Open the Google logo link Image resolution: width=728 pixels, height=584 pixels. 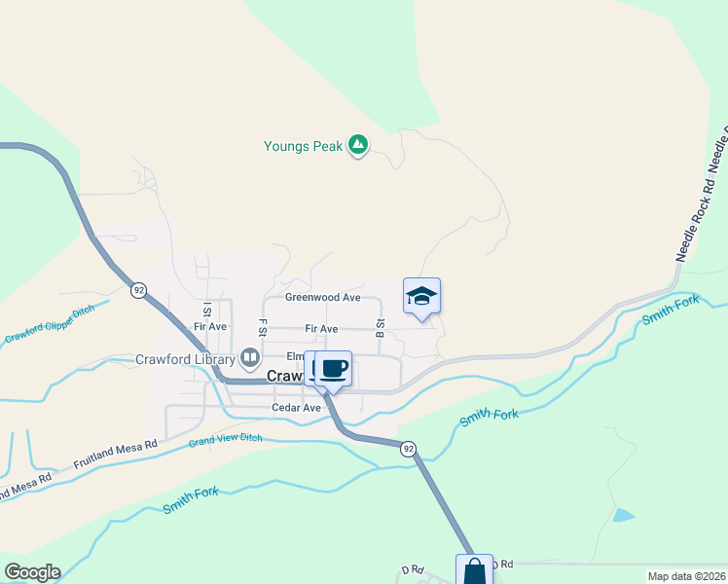click(32, 572)
